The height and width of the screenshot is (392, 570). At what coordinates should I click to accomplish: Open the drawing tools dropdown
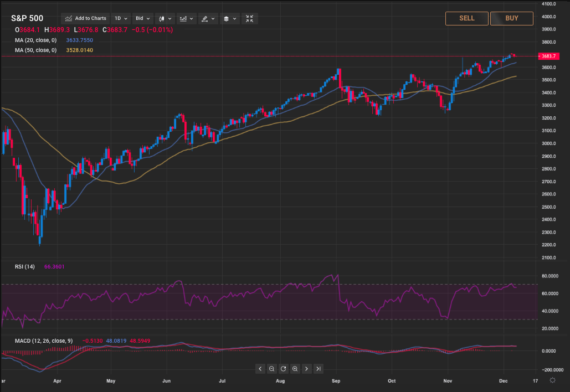[208, 18]
